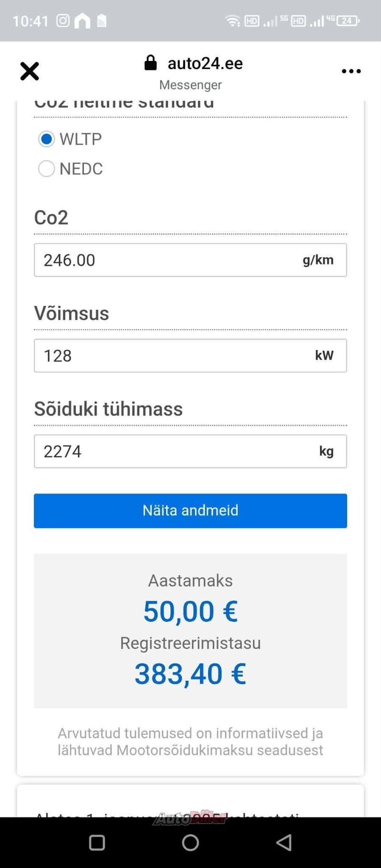Click the Võimsus field showing 128
Image resolution: width=381 pixels, height=868 pixels.
(190, 356)
